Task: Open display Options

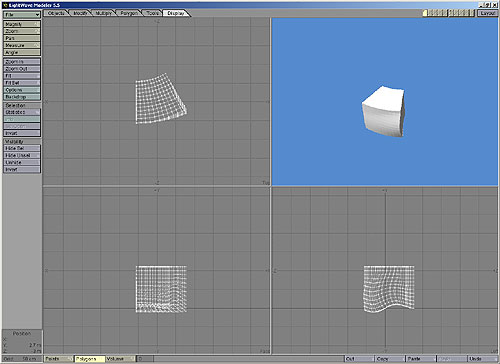Action: click(22, 90)
